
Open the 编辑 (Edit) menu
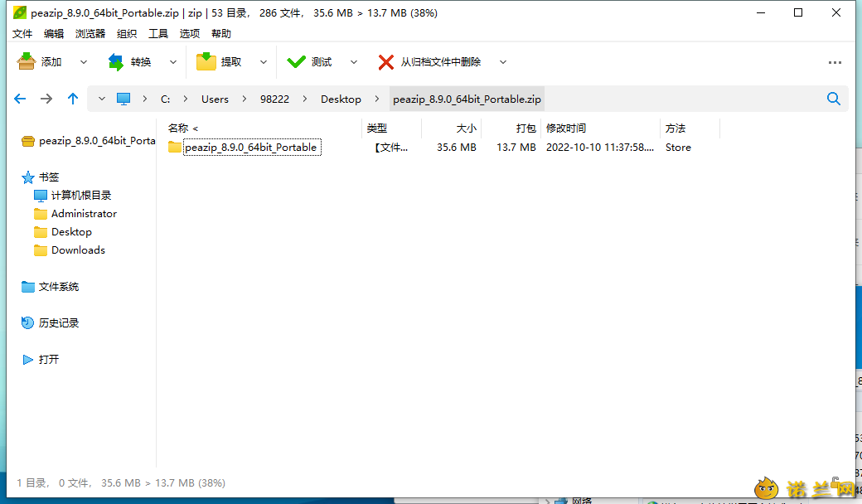click(54, 33)
